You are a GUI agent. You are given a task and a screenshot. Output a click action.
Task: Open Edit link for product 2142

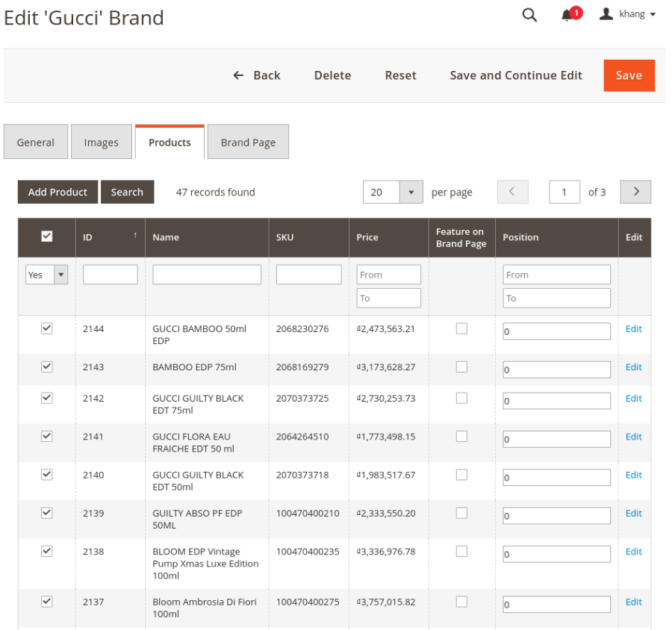click(x=633, y=398)
